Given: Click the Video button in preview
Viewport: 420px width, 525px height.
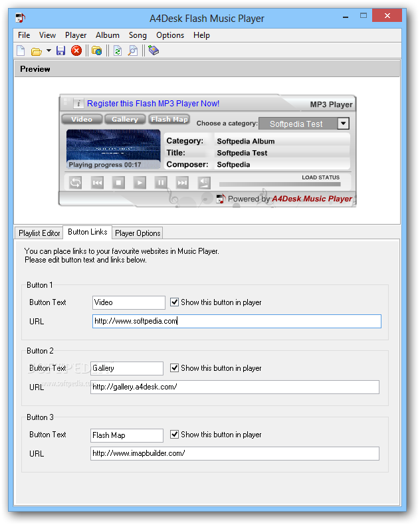Looking at the screenshot, I should [x=82, y=119].
